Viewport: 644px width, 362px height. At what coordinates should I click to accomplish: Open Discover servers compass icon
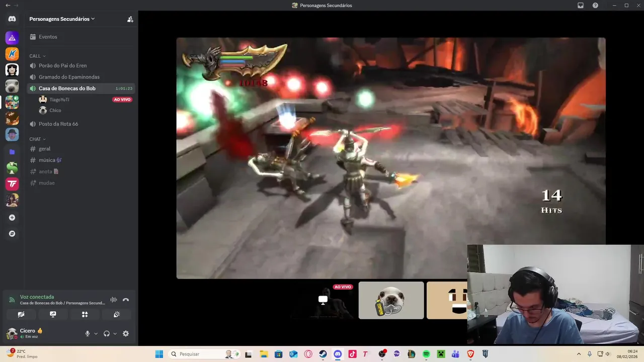click(12, 234)
